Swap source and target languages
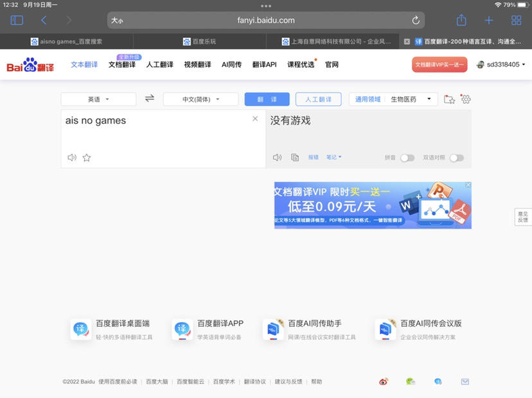Image resolution: width=532 pixels, height=398 pixels. click(x=150, y=99)
